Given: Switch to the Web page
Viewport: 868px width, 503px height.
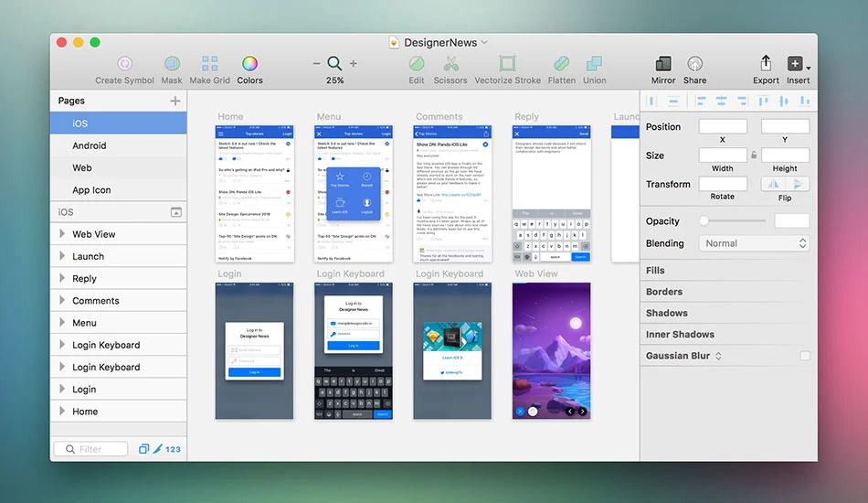Looking at the screenshot, I should (x=119, y=167).
